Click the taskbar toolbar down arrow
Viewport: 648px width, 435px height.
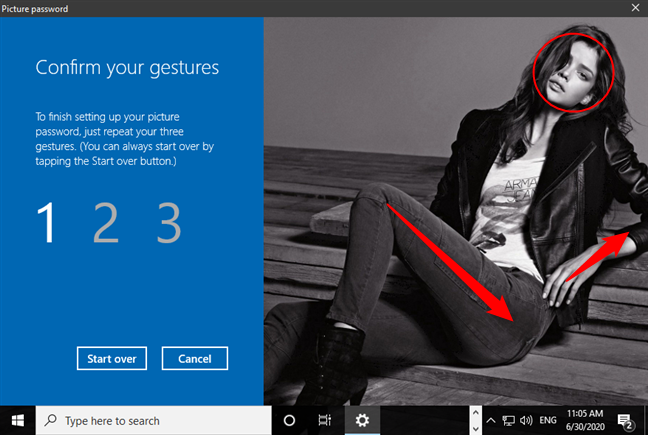tap(476, 429)
